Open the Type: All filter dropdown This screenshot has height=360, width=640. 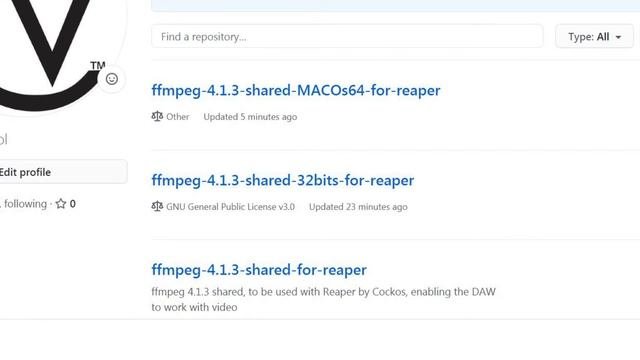[594, 36]
